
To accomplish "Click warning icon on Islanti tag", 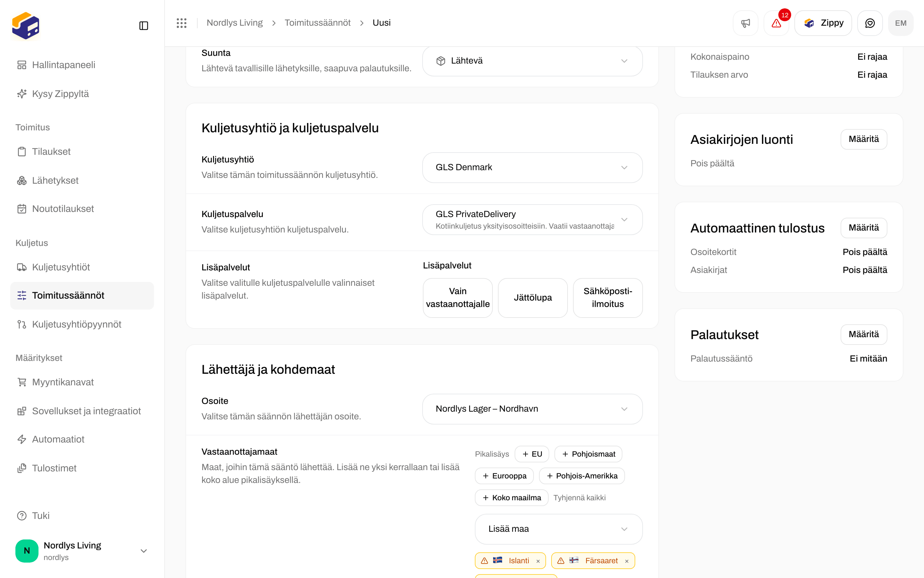I will tap(484, 561).
